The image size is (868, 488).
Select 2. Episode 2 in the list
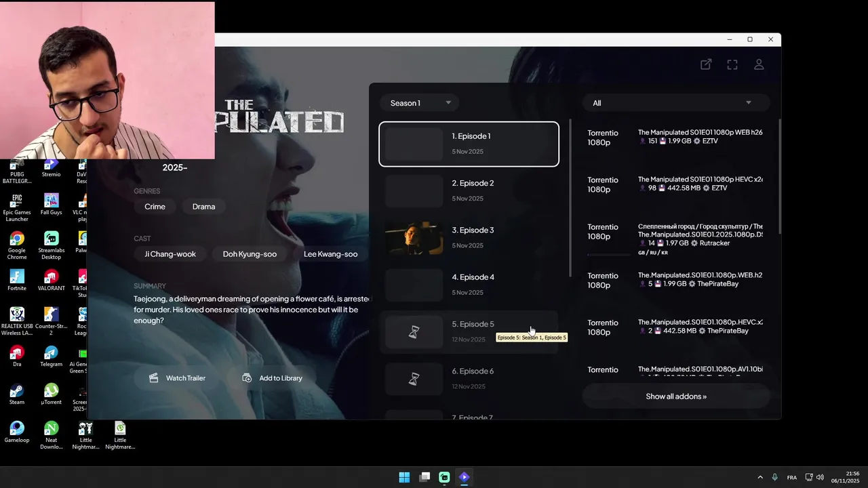pyautogui.click(x=469, y=190)
